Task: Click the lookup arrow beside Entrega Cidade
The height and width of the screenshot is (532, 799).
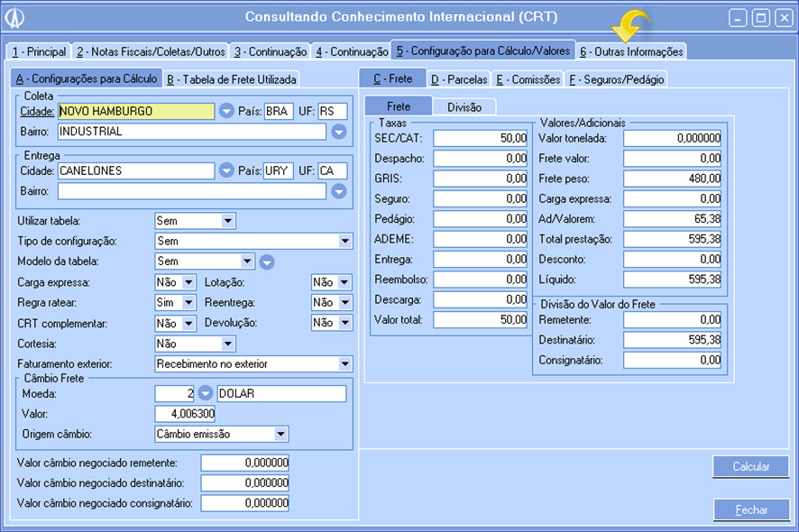Action: 226,170
